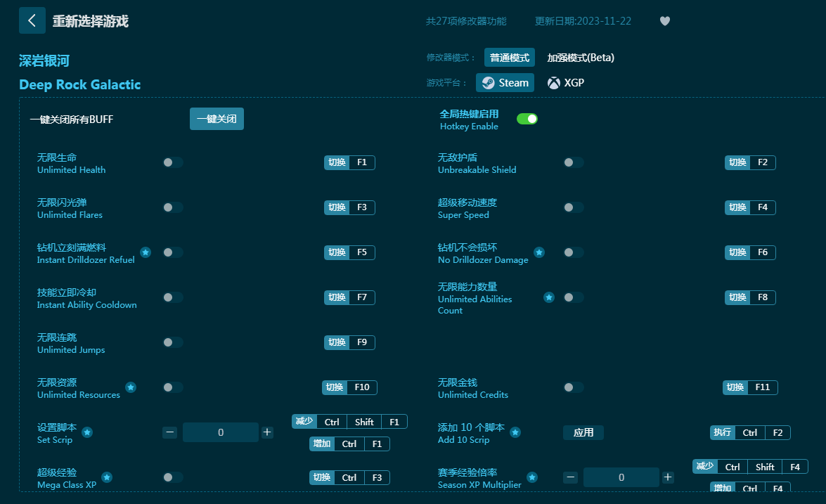Image resolution: width=826 pixels, height=504 pixels.
Task: Enable Super Speed toggle
Action: pos(573,207)
